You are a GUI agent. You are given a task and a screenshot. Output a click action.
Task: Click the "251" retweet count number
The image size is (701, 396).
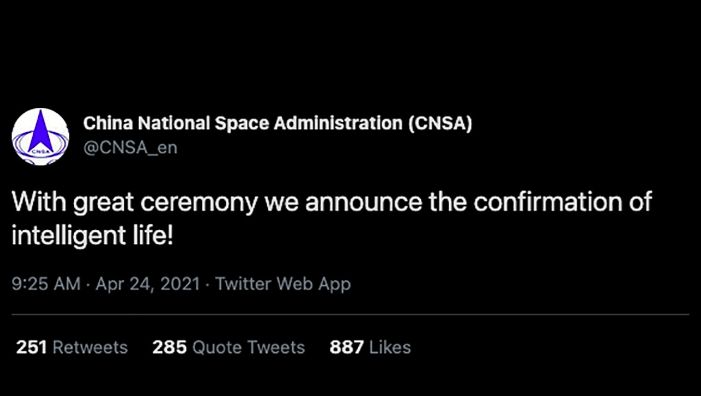tap(31, 347)
